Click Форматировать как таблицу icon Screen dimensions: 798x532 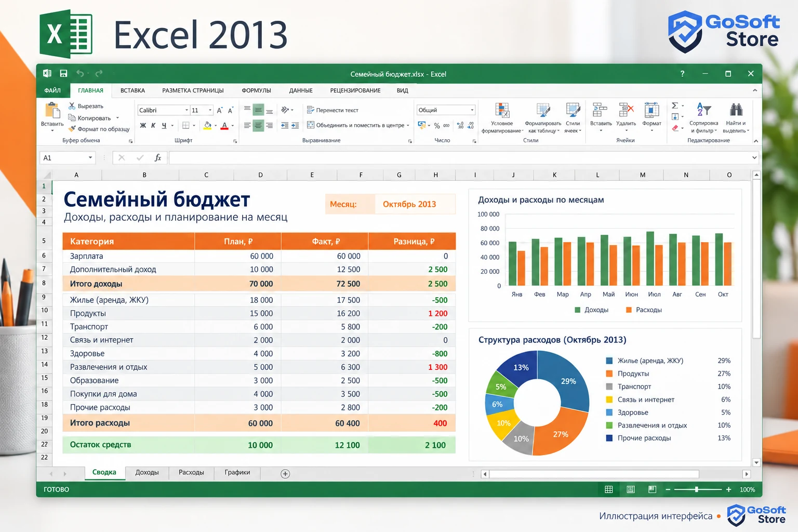click(x=543, y=110)
